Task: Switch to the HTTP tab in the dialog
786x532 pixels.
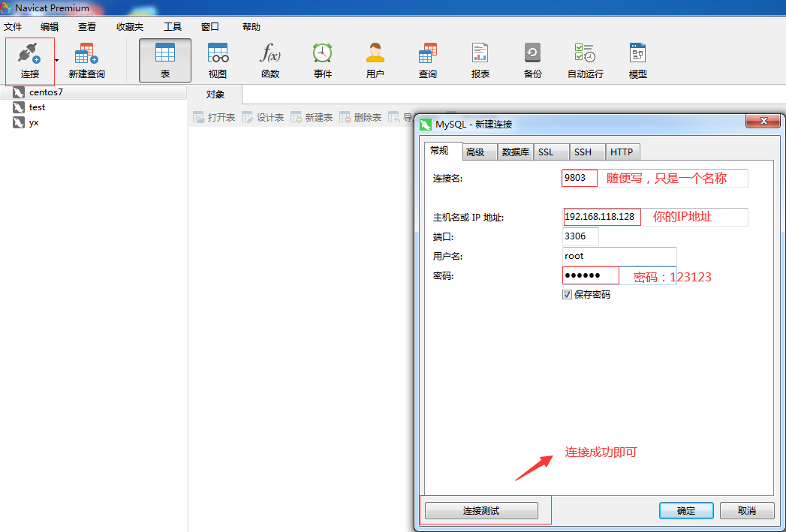Action: pyautogui.click(x=622, y=152)
